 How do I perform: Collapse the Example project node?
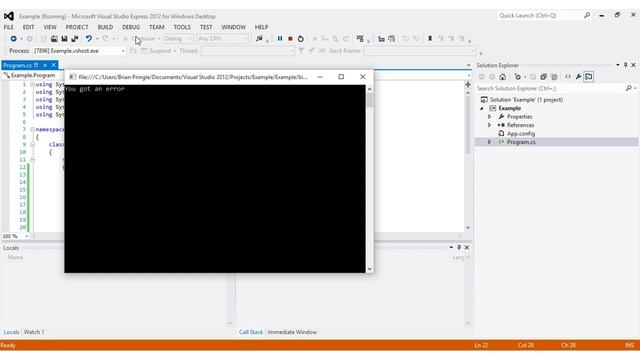click(482, 108)
